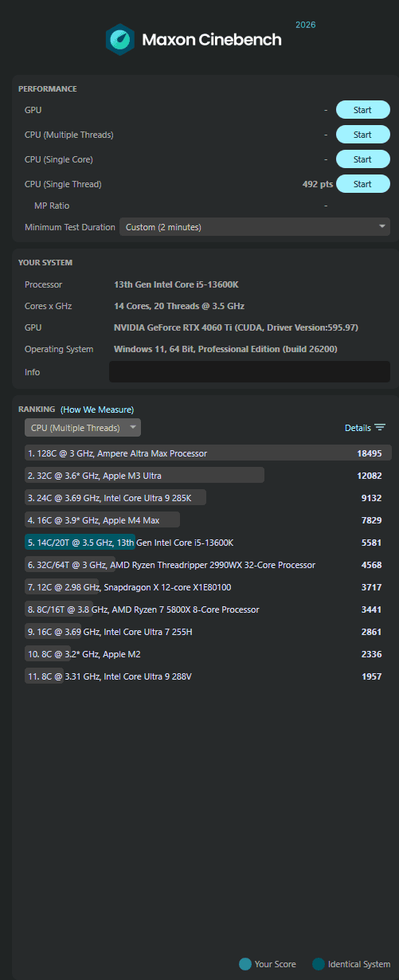Click the 1957 score value

point(372,676)
